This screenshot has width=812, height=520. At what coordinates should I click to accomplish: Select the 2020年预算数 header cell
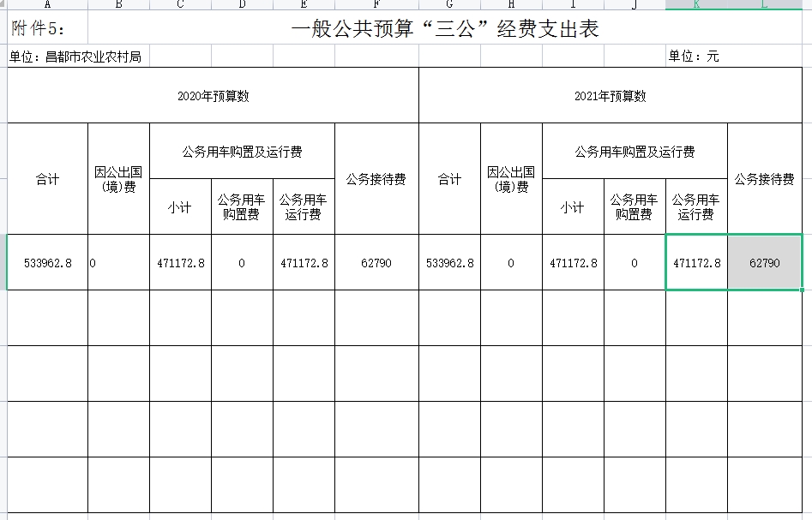[213, 96]
